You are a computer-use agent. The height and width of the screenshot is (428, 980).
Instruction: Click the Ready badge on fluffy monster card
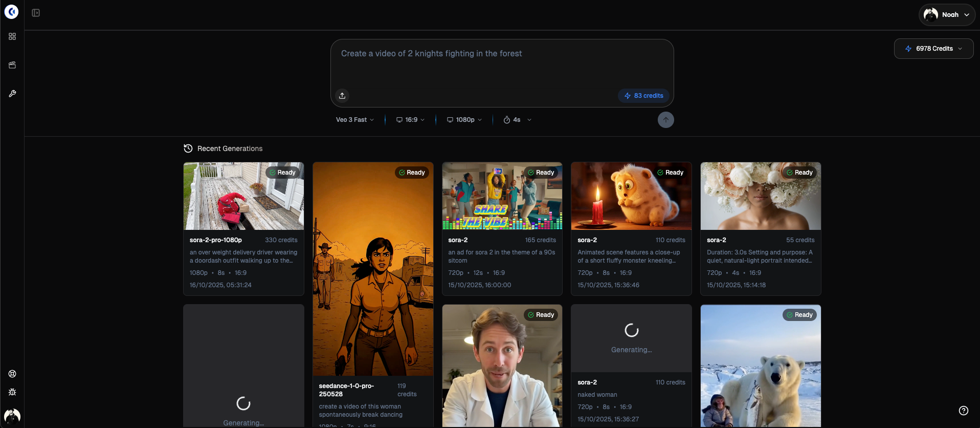pos(671,173)
